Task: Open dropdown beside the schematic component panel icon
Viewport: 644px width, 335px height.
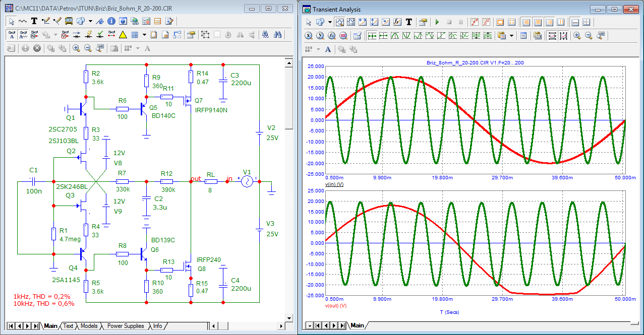Action: click(90, 21)
